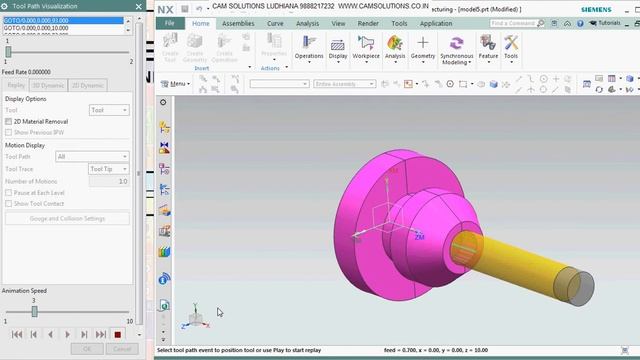The height and width of the screenshot is (360, 640).
Task: Stop the tool path replay
Action: tap(118, 335)
